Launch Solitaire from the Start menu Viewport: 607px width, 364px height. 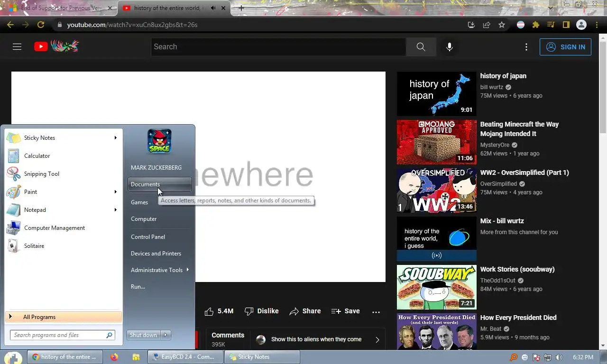pyautogui.click(x=63, y=246)
